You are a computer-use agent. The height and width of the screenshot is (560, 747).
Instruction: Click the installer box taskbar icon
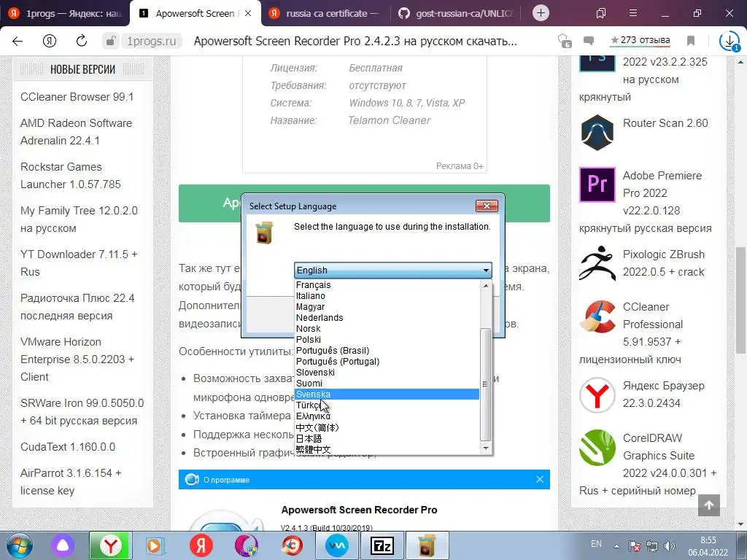tap(427, 545)
